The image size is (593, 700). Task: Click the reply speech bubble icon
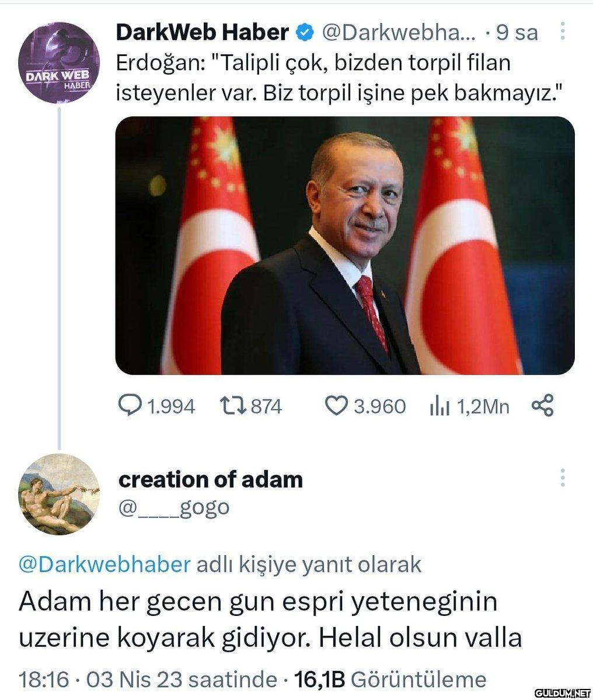coord(129,406)
